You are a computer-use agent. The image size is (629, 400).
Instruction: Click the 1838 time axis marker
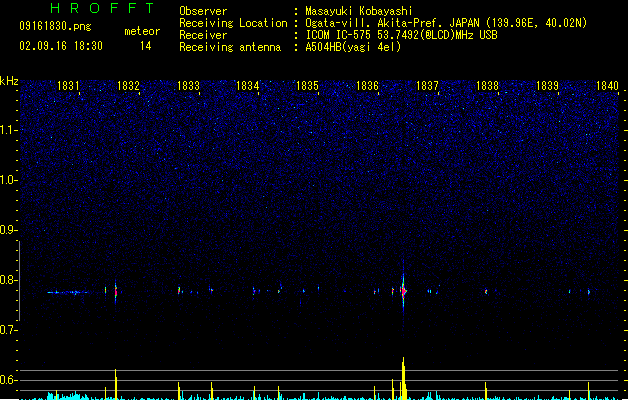pyautogui.click(x=487, y=86)
